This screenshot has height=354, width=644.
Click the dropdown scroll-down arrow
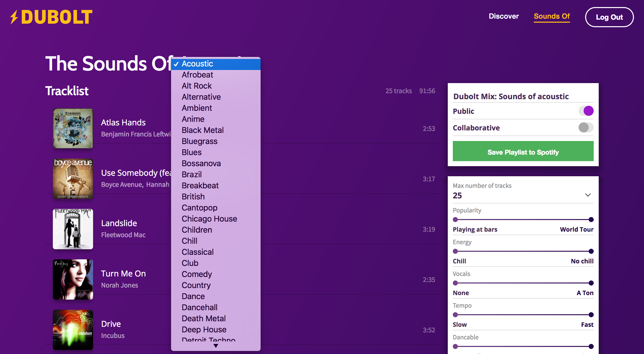[x=216, y=346]
